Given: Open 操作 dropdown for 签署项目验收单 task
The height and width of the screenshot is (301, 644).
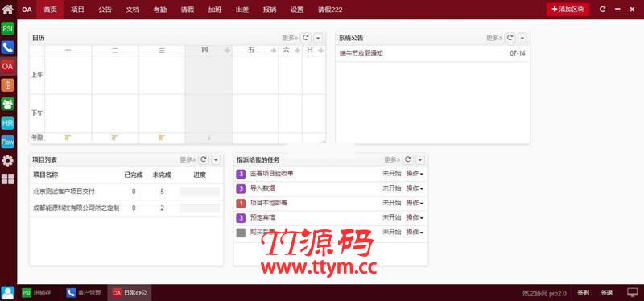Looking at the screenshot, I should point(415,174).
